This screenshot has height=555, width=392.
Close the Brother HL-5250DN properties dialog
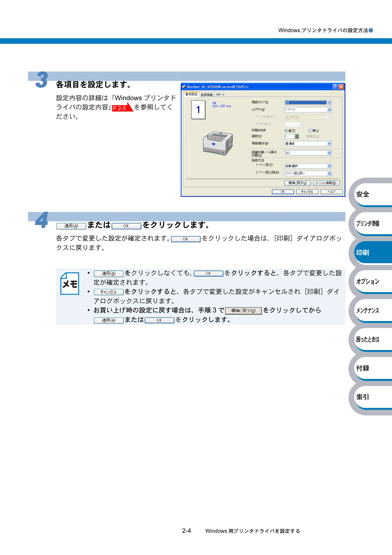tap(341, 86)
